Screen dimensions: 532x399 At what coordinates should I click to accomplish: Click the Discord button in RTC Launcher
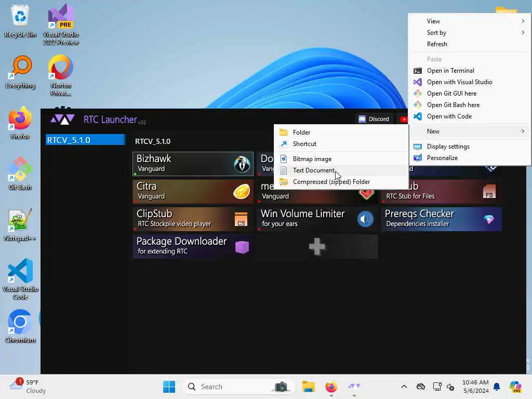(374, 119)
